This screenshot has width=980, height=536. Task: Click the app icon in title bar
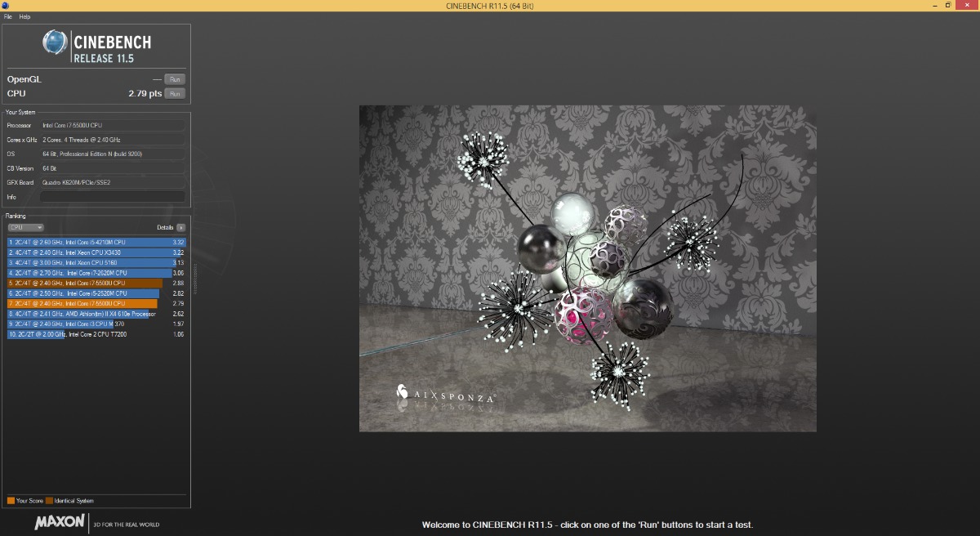coord(6,6)
